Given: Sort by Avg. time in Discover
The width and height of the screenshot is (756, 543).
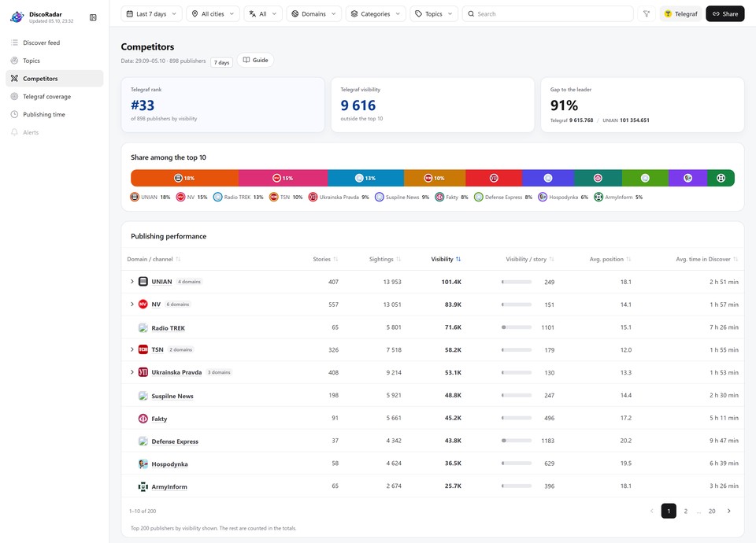Looking at the screenshot, I should coord(707,259).
